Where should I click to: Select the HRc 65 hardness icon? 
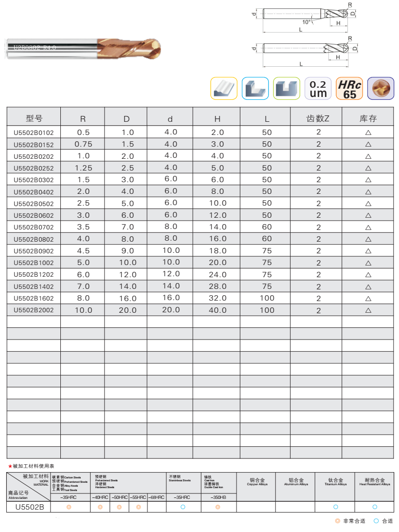(349, 89)
